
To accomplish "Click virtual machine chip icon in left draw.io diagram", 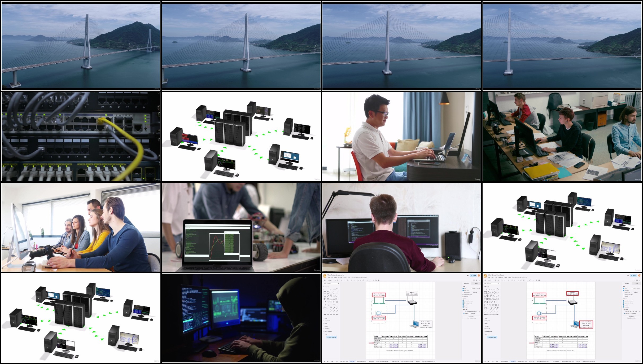I will (379, 313).
